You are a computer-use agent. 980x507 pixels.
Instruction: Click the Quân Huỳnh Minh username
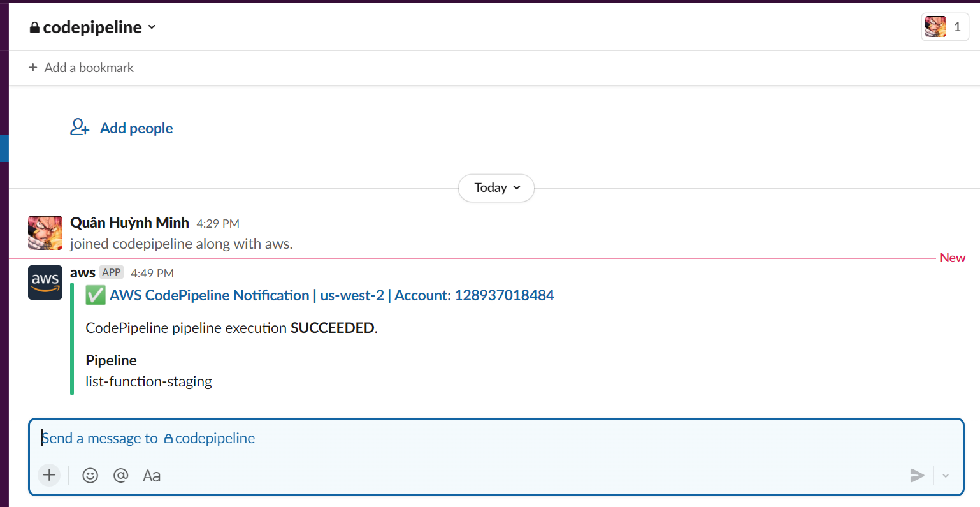point(129,223)
